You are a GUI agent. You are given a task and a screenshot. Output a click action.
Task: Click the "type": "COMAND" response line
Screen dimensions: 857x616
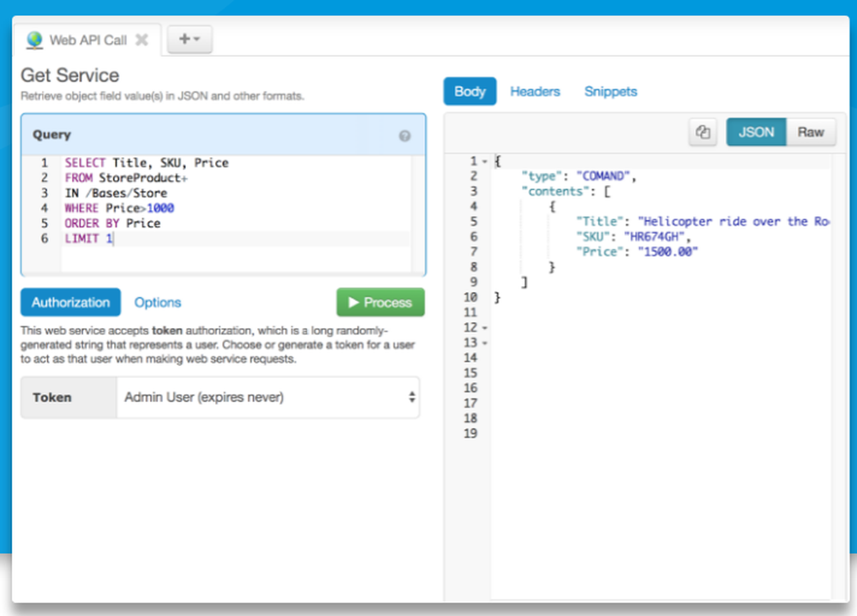[x=578, y=176]
